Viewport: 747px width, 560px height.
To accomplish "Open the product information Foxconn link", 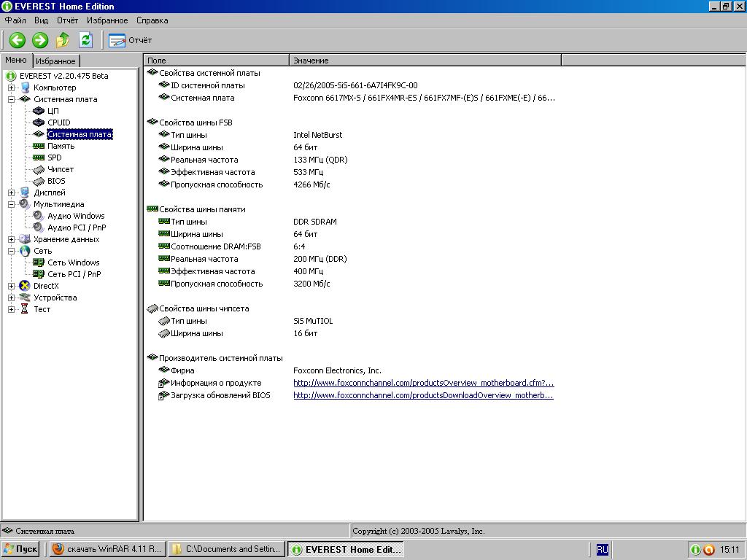I will click(423, 383).
